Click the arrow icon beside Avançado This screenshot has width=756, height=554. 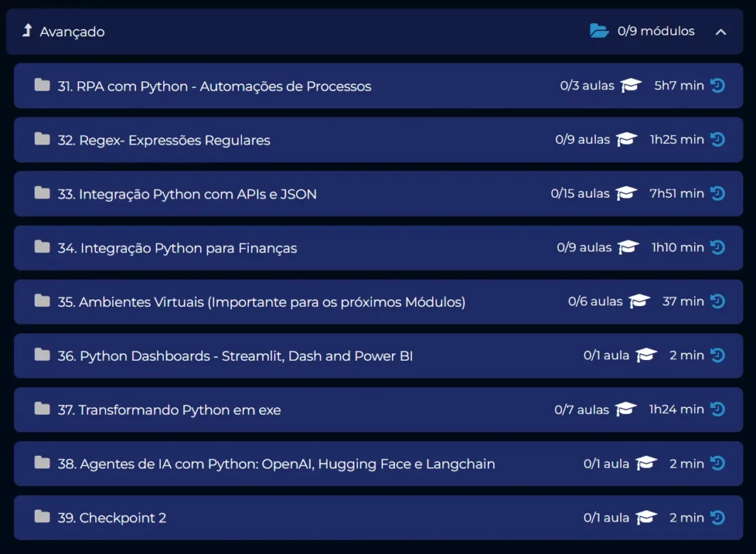pos(27,30)
